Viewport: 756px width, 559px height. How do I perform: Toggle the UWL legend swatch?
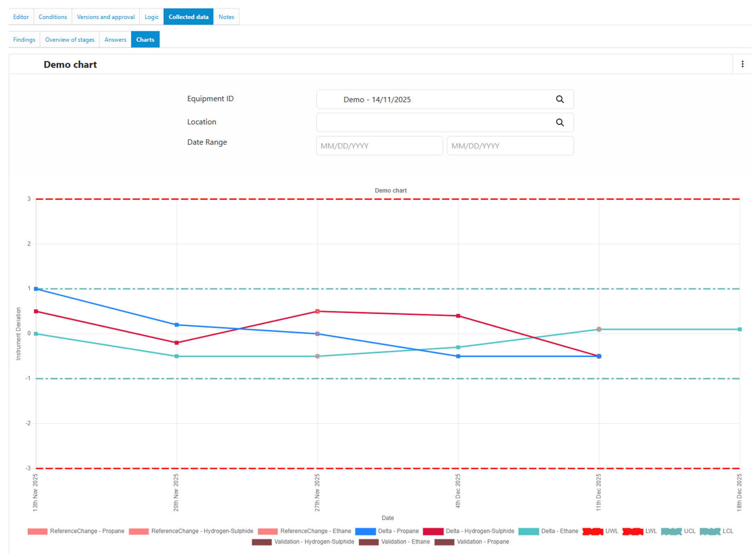click(593, 532)
